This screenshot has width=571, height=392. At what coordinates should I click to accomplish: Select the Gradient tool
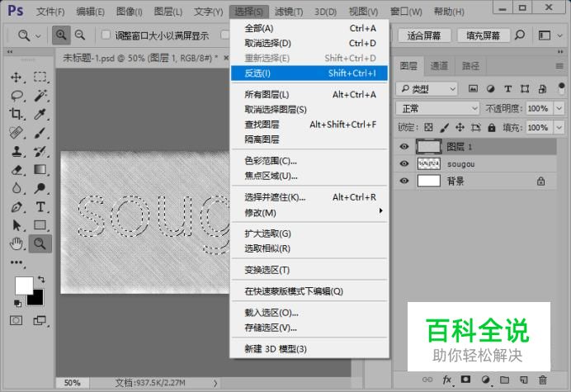(x=40, y=170)
